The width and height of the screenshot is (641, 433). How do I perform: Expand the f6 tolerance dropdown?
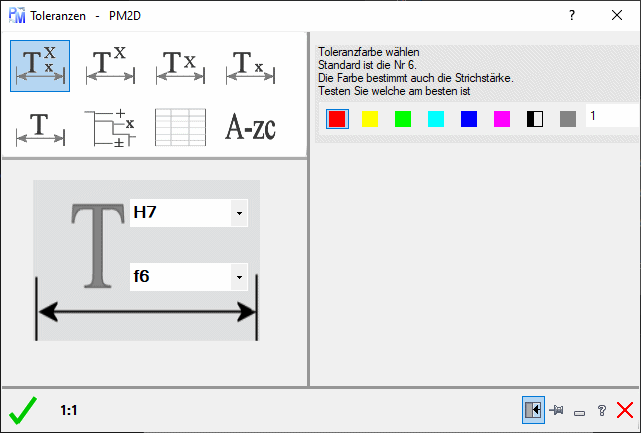point(238,276)
